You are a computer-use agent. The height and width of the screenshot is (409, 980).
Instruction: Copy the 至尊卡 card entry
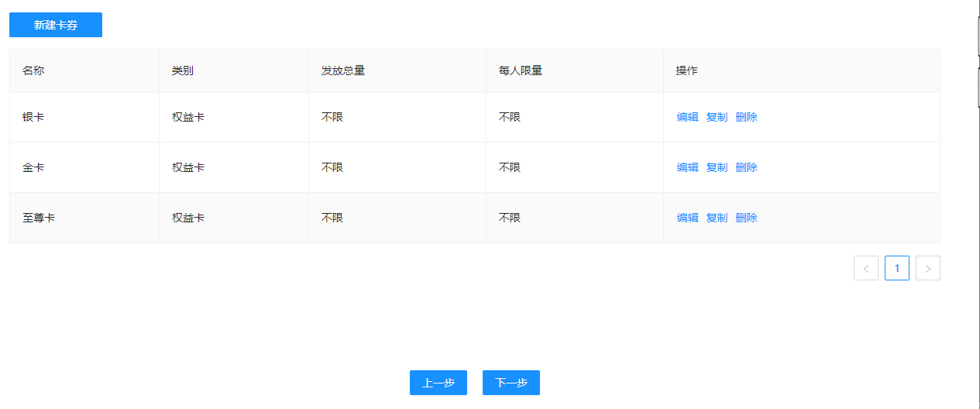click(x=717, y=218)
